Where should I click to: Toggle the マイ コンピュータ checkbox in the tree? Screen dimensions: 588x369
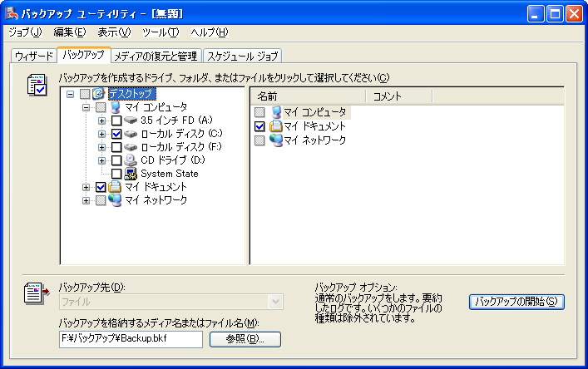click(x=101, y=107)
